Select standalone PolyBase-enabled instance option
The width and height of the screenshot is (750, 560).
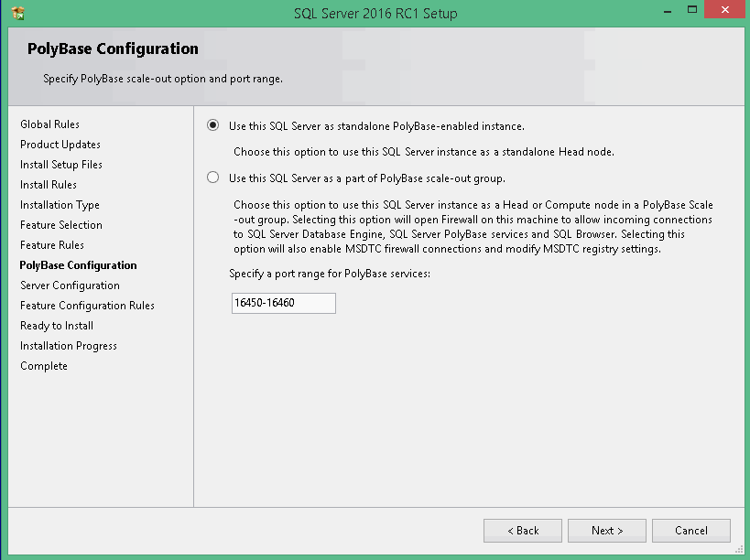point(212,126)
